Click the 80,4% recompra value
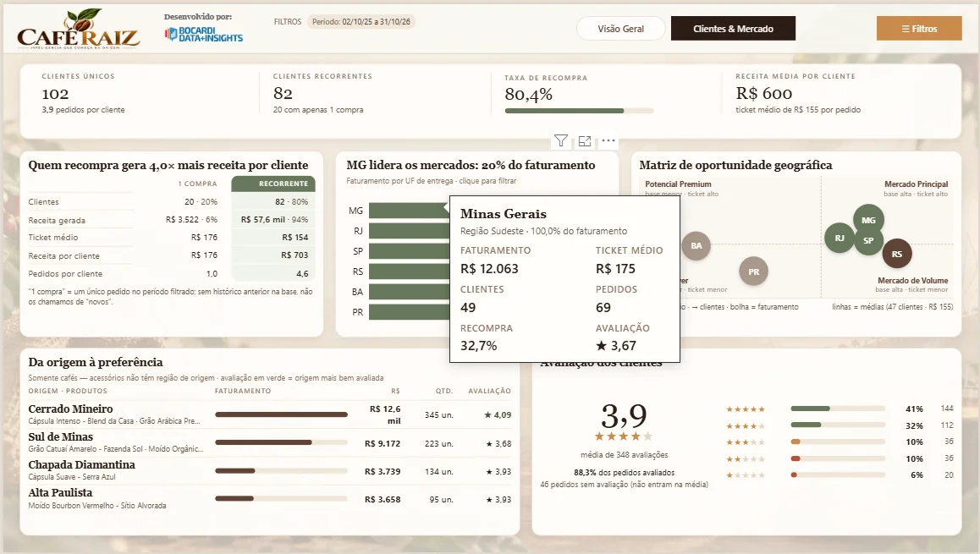The height and width of the screenshot is (554, 980). click(x=529, y=95)
